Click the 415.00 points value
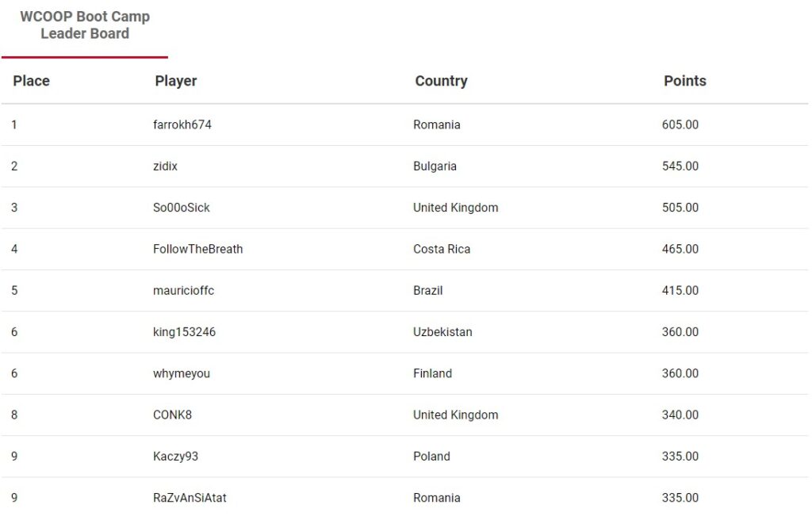This screenshot has width=812, height=516. [x=680, y=290]
